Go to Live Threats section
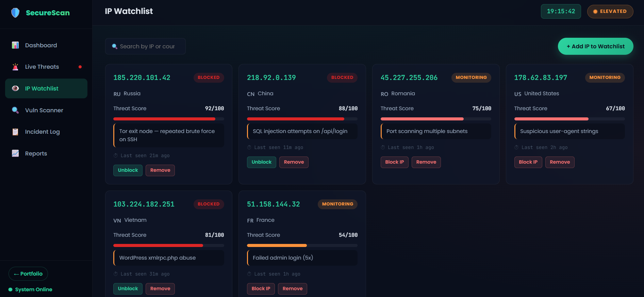 (46, 67)
